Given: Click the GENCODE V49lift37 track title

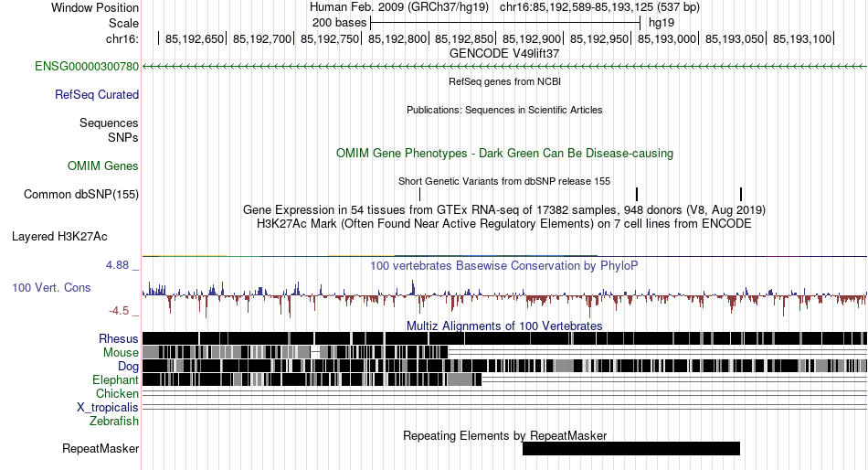Looking at the screenshot, I should pyautogui.click(x=504, y=54).
